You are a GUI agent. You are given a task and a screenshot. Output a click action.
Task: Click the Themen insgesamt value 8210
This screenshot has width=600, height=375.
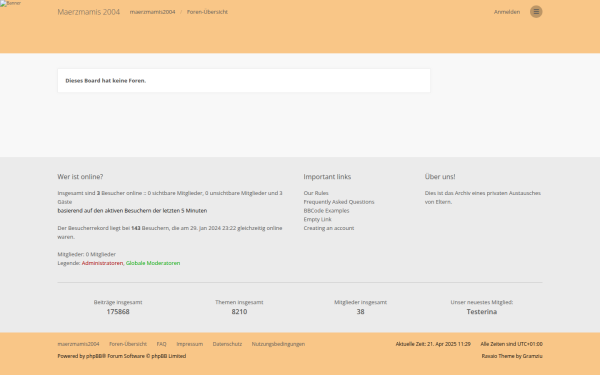(x=239, y=311)
